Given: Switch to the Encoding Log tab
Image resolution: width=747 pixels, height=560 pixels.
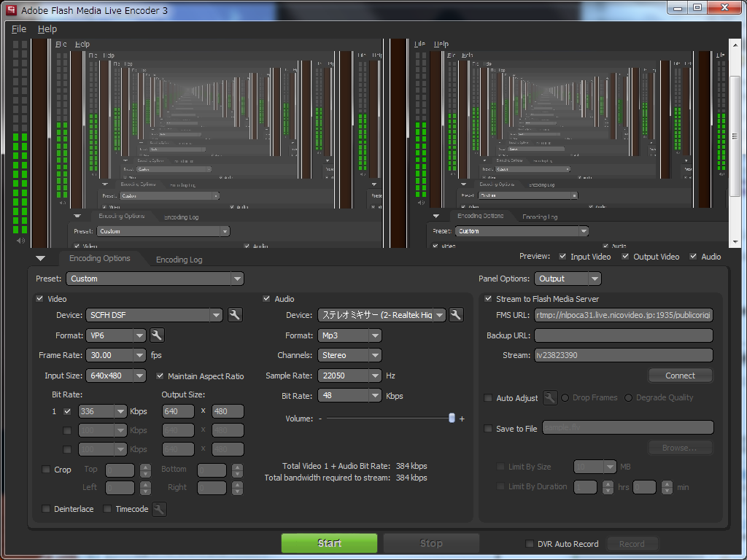Looking at the screenshot, I should (x=179, y=260).
